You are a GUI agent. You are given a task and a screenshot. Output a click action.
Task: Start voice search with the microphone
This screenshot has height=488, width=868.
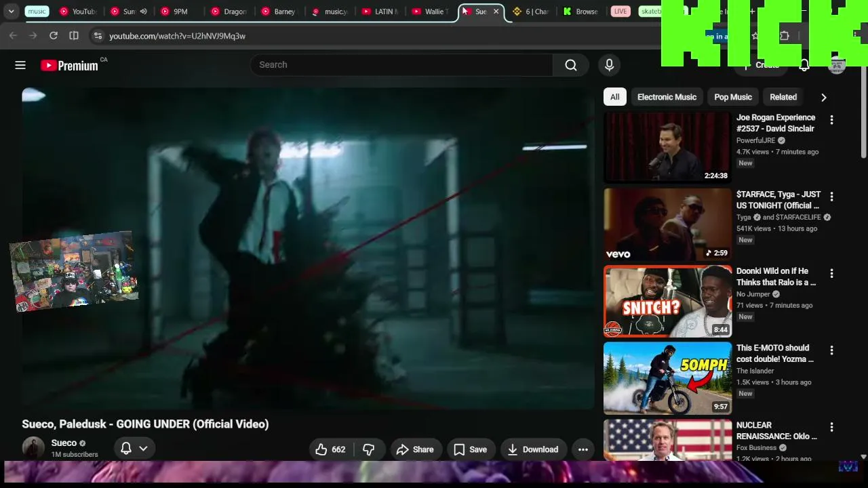pyautogui.click(x=609, y=65)
